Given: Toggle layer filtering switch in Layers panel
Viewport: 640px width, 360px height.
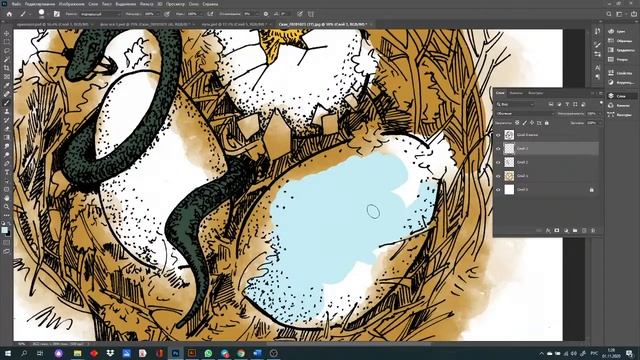Looking at the screenshot, I should (x=601, y=103).
